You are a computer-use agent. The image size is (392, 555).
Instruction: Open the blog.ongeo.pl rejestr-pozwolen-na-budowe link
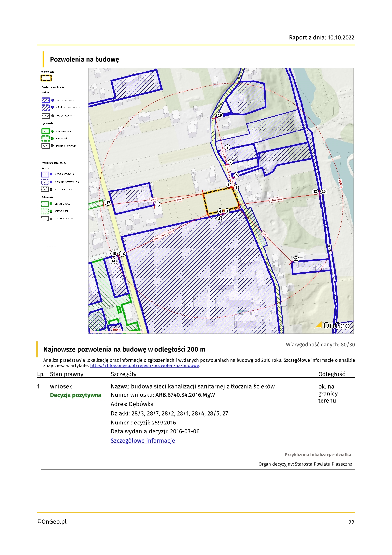145,365
